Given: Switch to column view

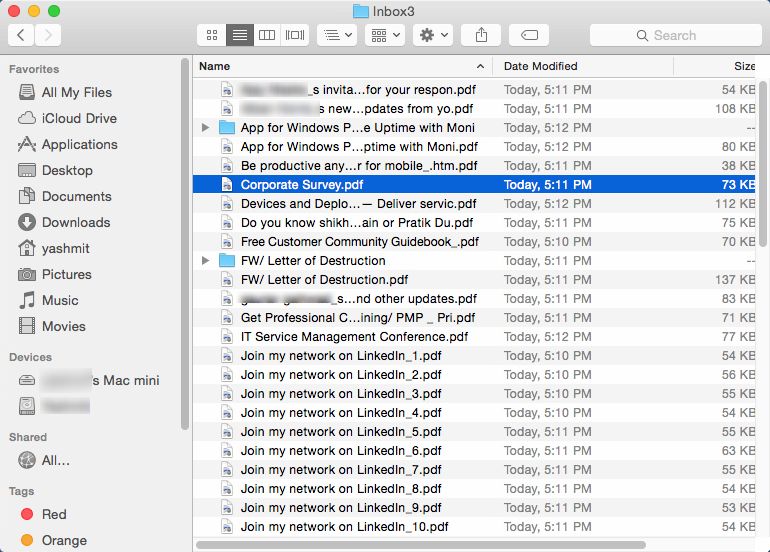Looking at the screenshot, I should (266, 35).
